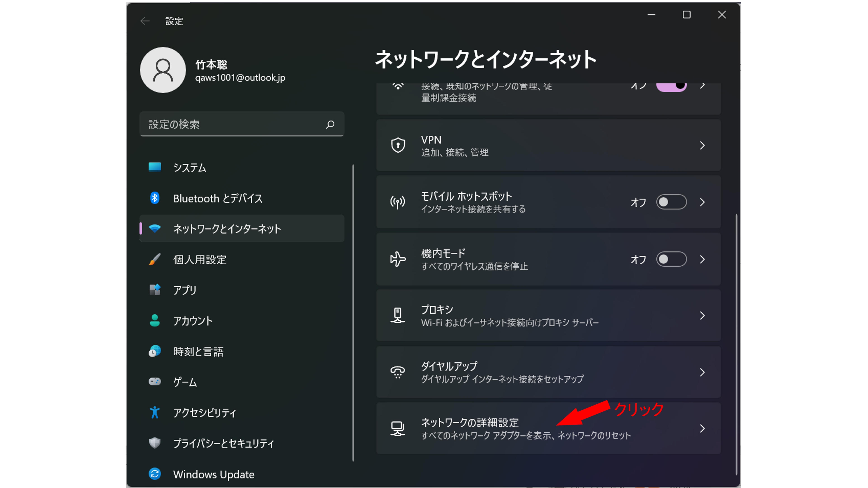Click the back arrow icon
Screen dimensions: 868x488
click(145, 21)
